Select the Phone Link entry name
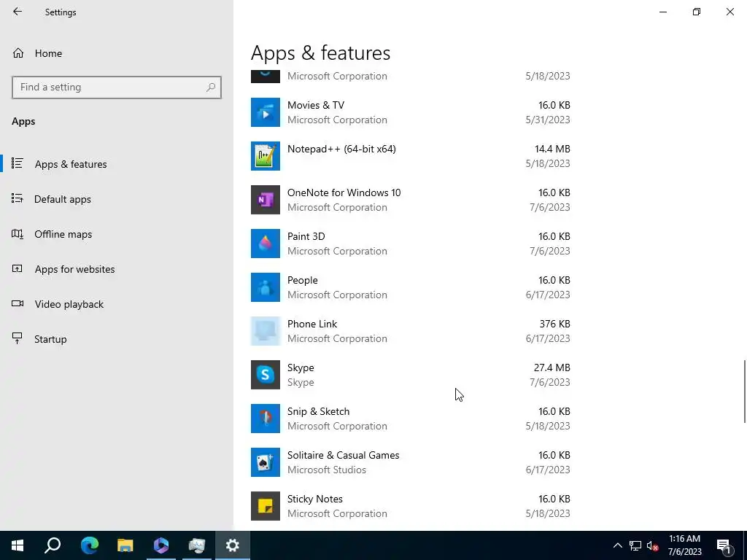Viewport: 747px width, 560px height. (x=312, y=324)
